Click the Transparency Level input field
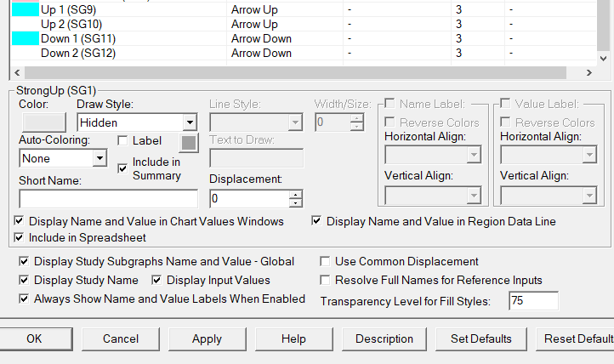Image resolution: width=614 pixels, height=364 pixels. 533,301
